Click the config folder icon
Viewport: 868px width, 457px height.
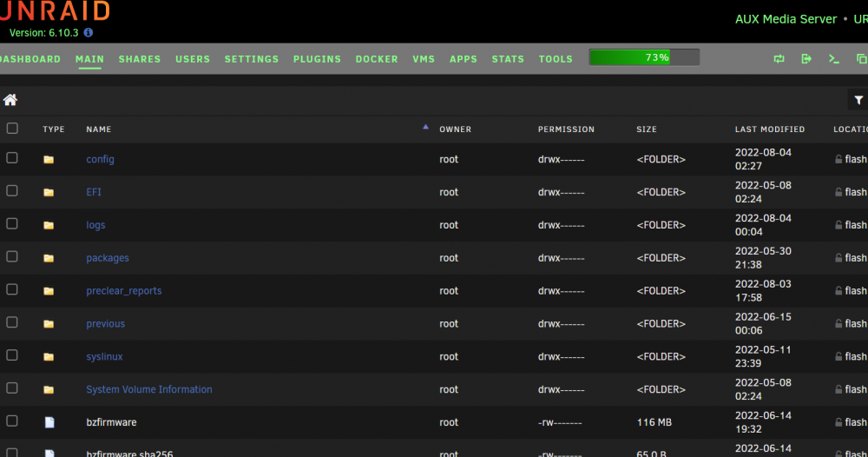coord(49,160)
